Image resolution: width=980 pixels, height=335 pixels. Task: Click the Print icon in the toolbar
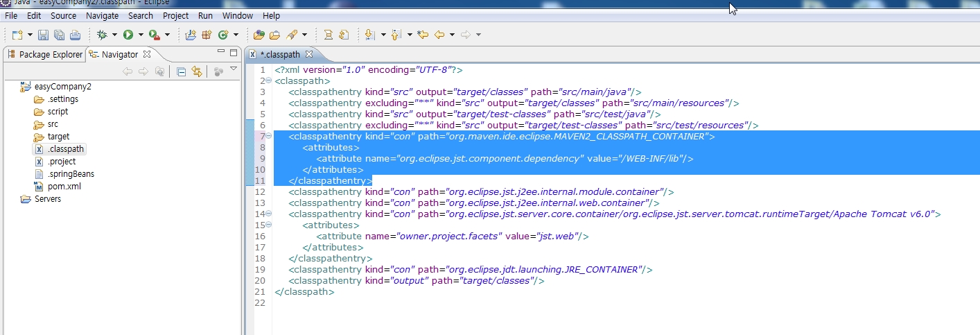click(x=75, y=35)
